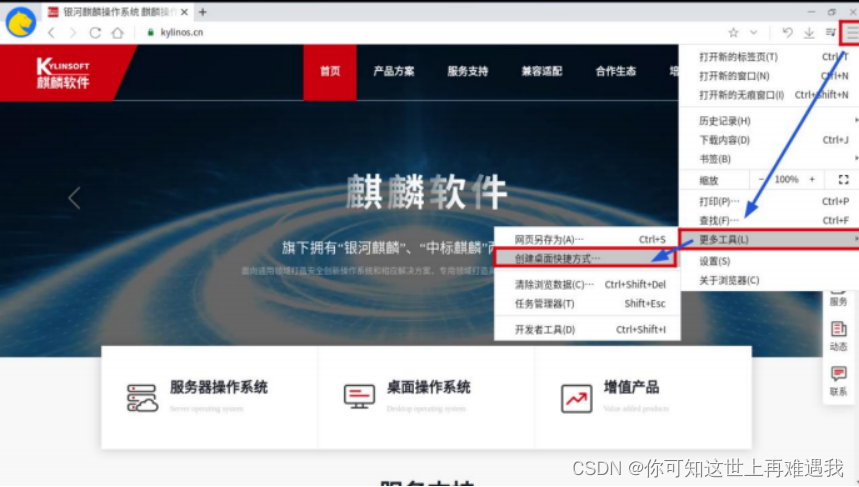
Task: Click the 银河麒麟操作系统 tab title
Action: [120, 12]
